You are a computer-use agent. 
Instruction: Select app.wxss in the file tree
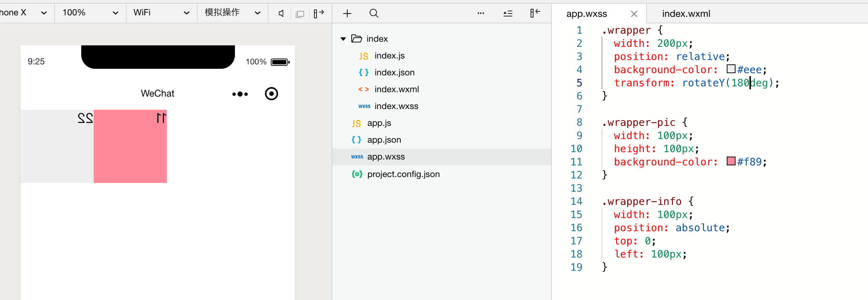(x=442, y=157)
